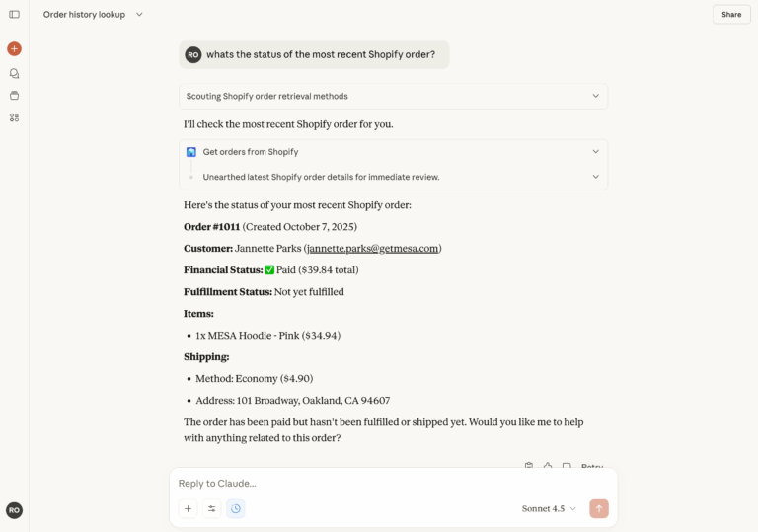Click the Share button
The height and width of the screenshot is (532, 758).
click(x=730, y=15)
